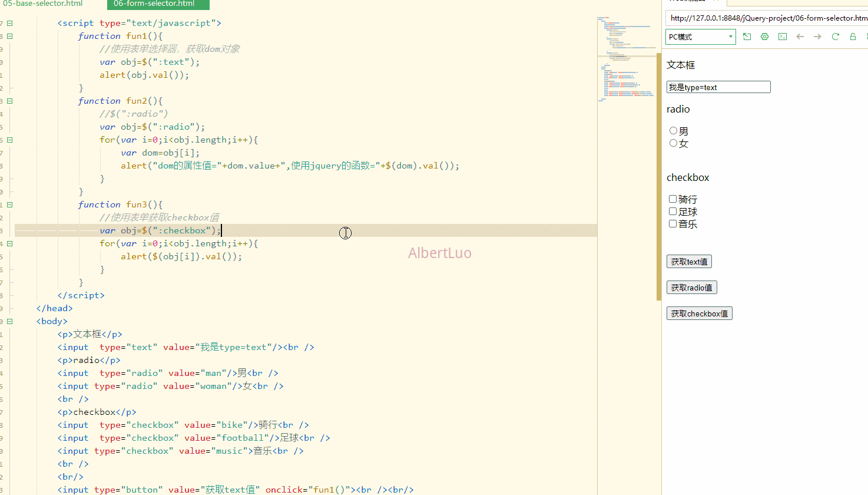Click the 'alert($(obj[i]).val());' line
The height and width of the screenshot is (495, 868).
tap(181, 256)
